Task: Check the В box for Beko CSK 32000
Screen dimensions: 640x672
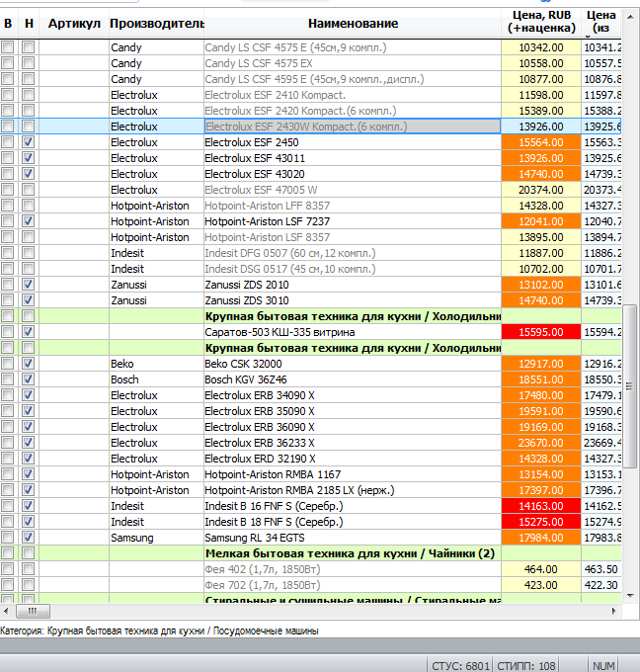Action: [7, 364]
